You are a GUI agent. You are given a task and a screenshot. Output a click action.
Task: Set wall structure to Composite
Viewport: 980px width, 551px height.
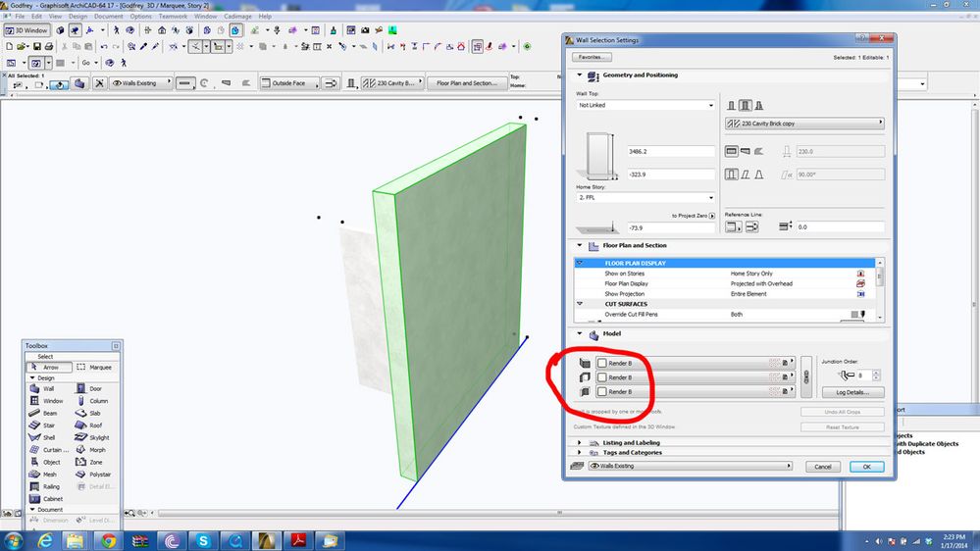pos(745,106)
